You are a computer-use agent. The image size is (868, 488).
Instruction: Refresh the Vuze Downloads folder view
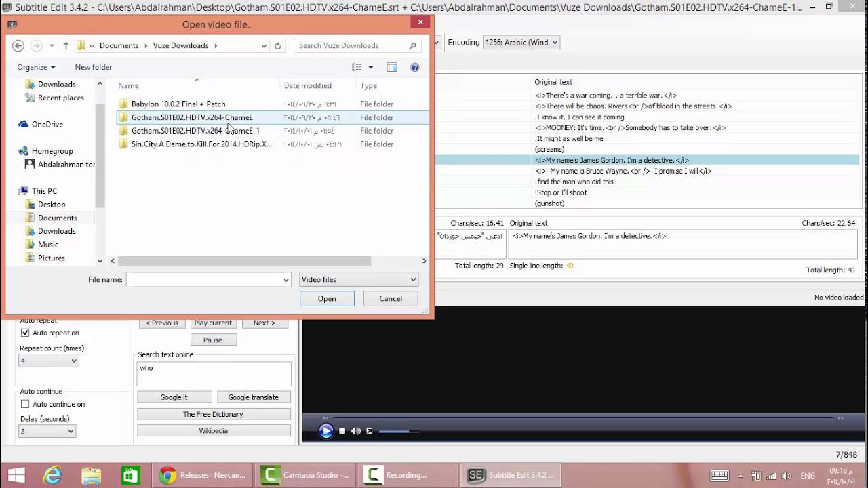(x=277, y=45)
